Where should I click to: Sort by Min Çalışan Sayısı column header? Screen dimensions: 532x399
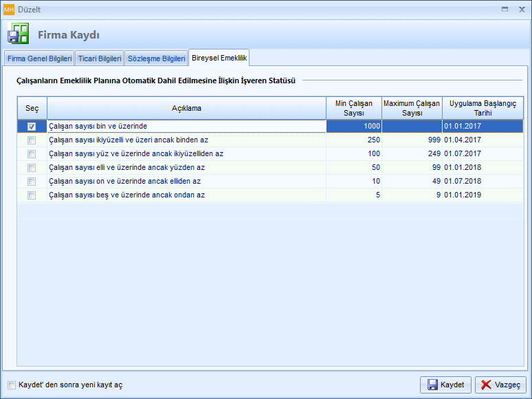pyautogui.click(x=353, y=108)
